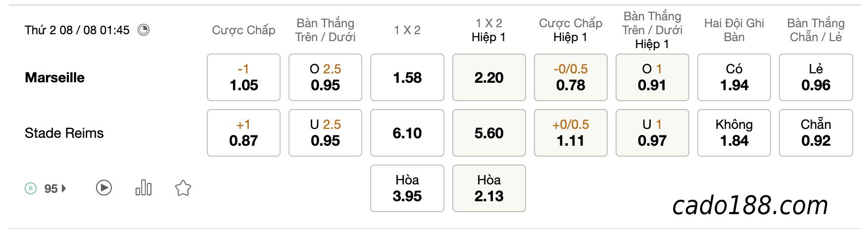Select first-half handicap -0/0.5 at 0.78
This screenshot has height=229, width=868.
point(571,77)
